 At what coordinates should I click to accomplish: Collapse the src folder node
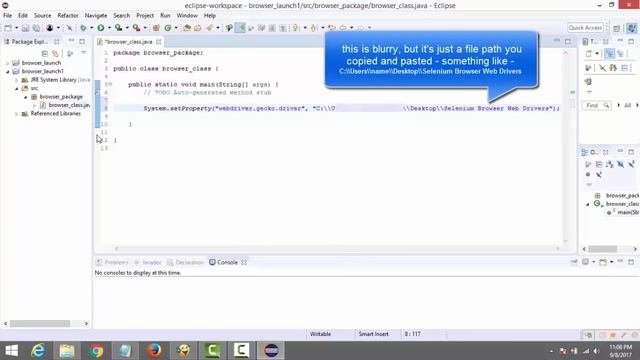[x=16, y=89]
